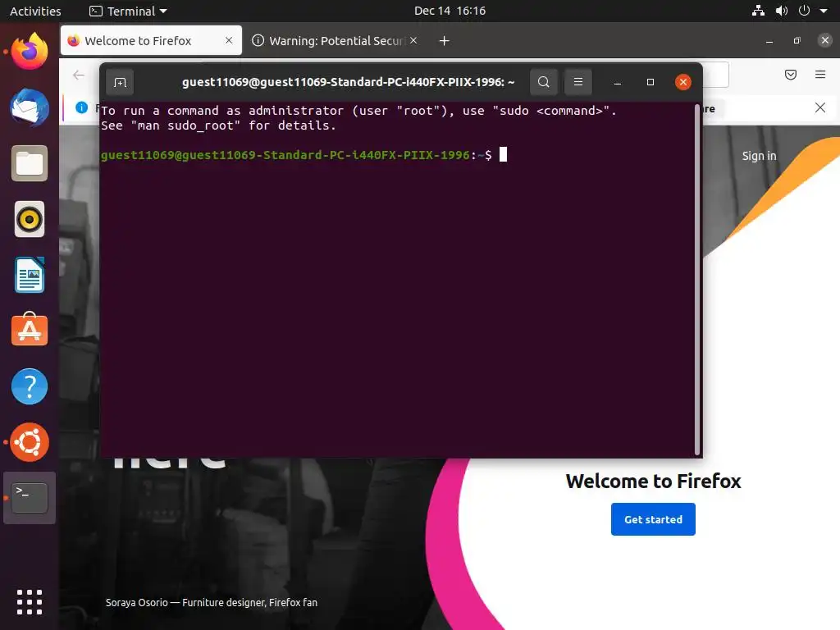Image resolution: width=840 pixels, height=630 pixels.
Task: Click the Ubuntu logo dock icon
Action: pyautogui.click(x=30, y=442)
